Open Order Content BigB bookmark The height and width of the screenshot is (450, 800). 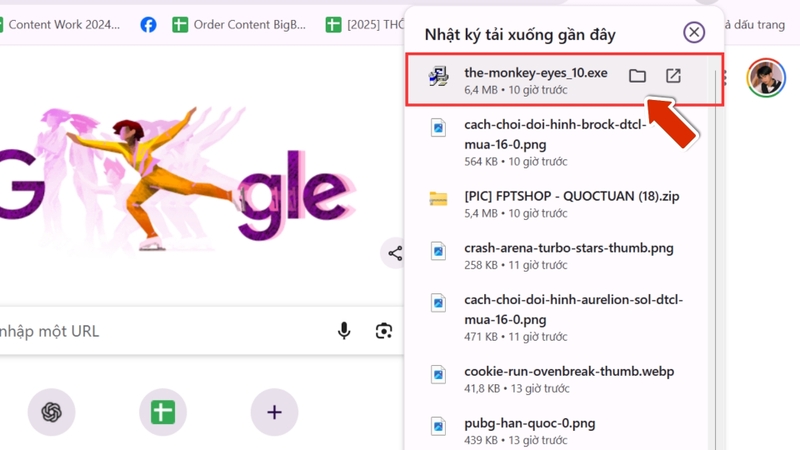239,24
